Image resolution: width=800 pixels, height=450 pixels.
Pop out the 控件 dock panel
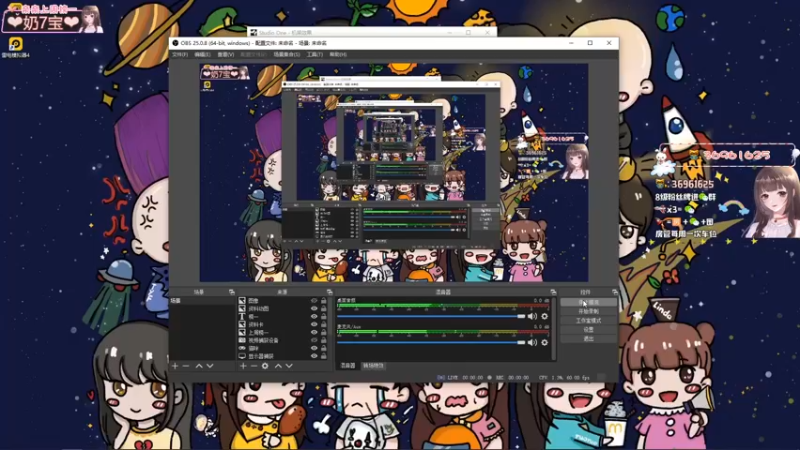pyautogui.click(x=615, y=292)
